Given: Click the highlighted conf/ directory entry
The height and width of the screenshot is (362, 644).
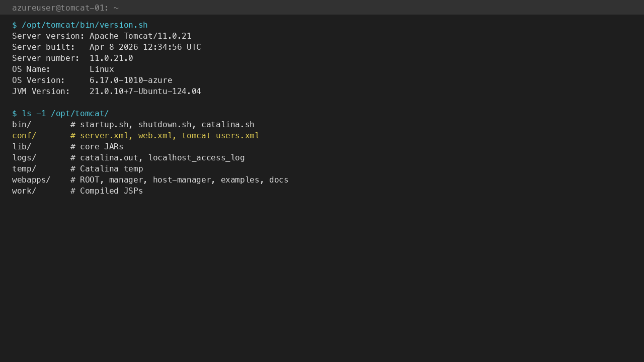Looking at the screenshot, I should 24,136.
